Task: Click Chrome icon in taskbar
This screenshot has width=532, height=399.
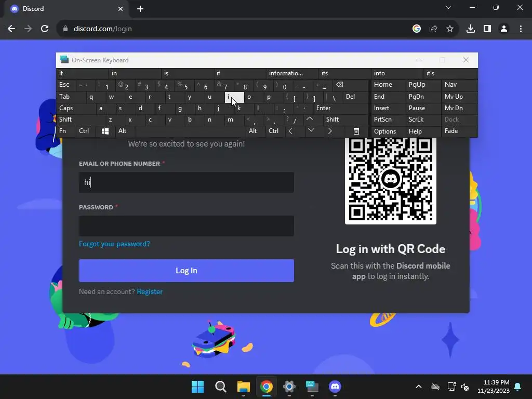Action: pyautogui.click(x=267, y=387)
